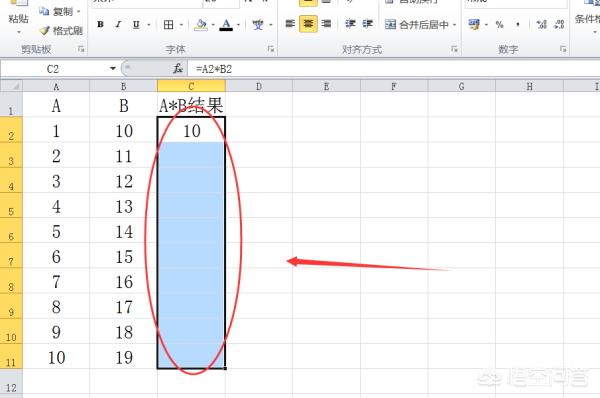Click decrease indent icon
This screenshot has width=600, height=398.
[350, 24]
